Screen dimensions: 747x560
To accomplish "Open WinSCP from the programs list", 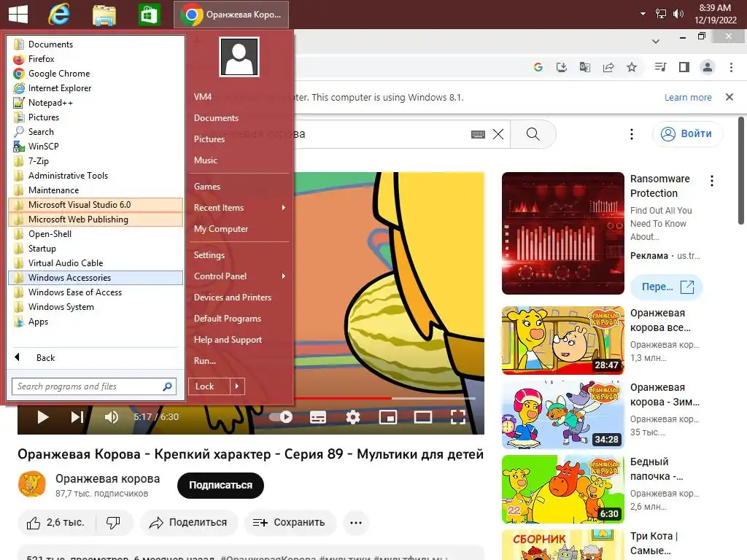I will pyautogui.click(x=96, y=147).
